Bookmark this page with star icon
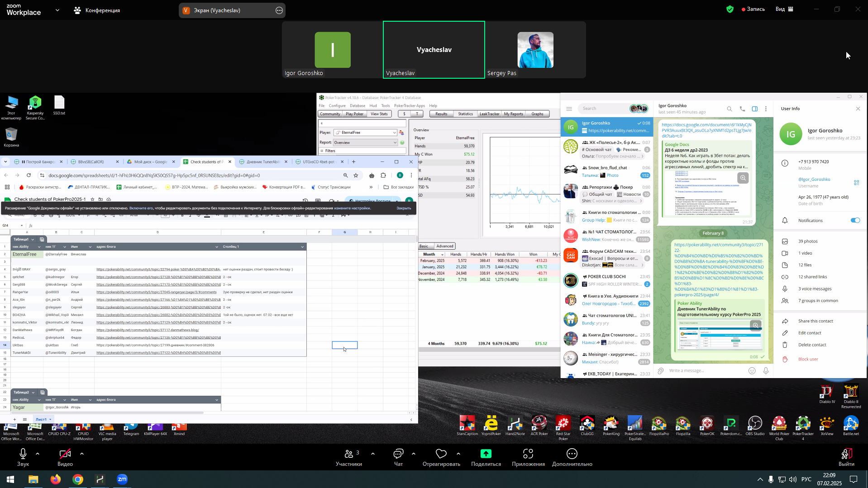This screenshot has height=488, width=868. pos(356,175)
